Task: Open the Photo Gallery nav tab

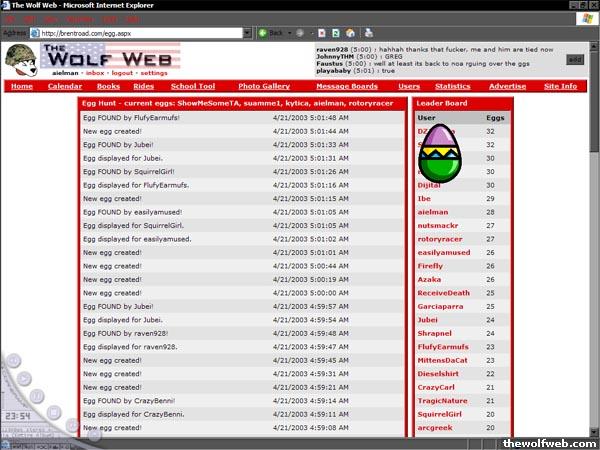Action: [264, 86]
